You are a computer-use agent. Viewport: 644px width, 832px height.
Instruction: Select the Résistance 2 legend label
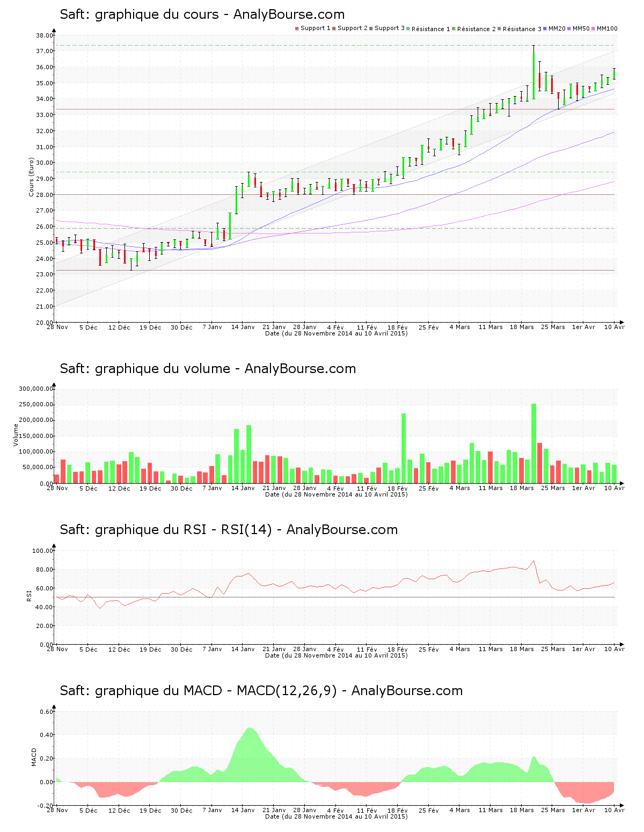[x=477, y=29]
